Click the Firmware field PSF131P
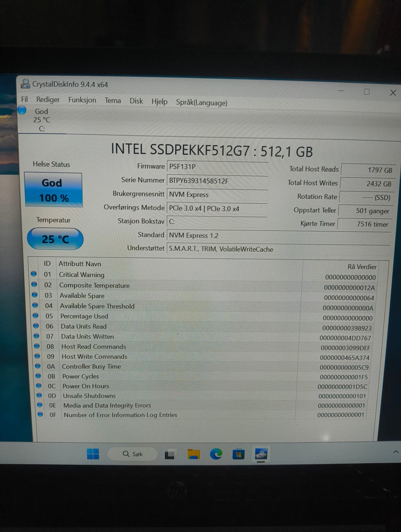401x532 pixels. point(217,166)
